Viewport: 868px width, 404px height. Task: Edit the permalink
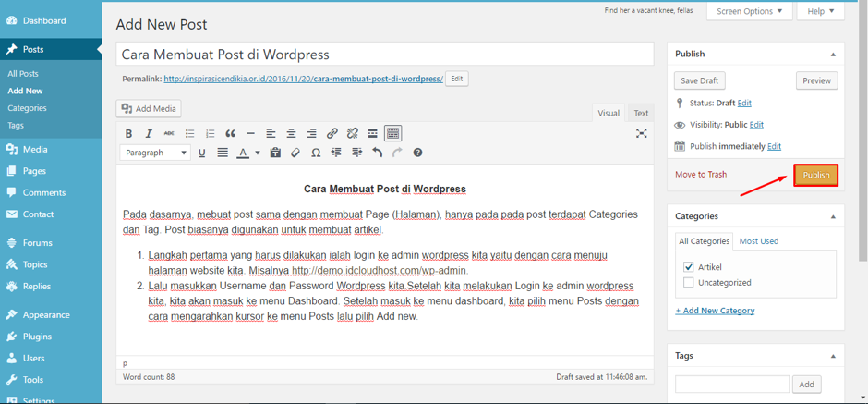click(x=457, y=79)
